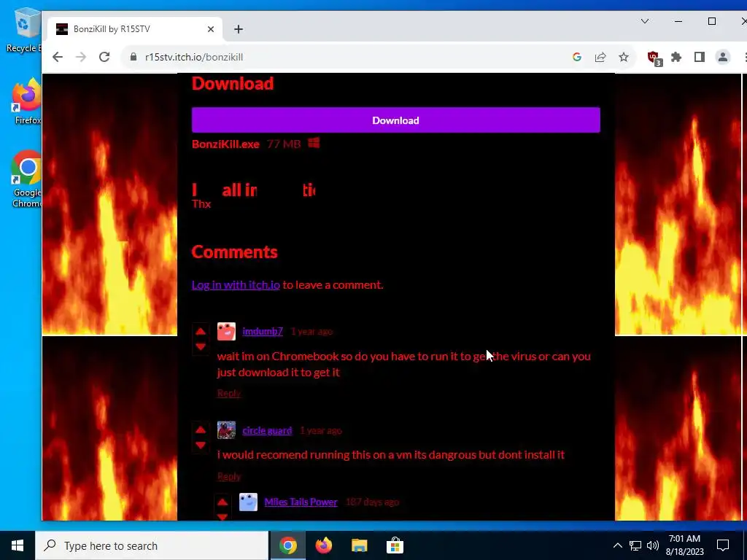
Task: Click the 1 year ago timestamp by circle guard
Action: 321,430
